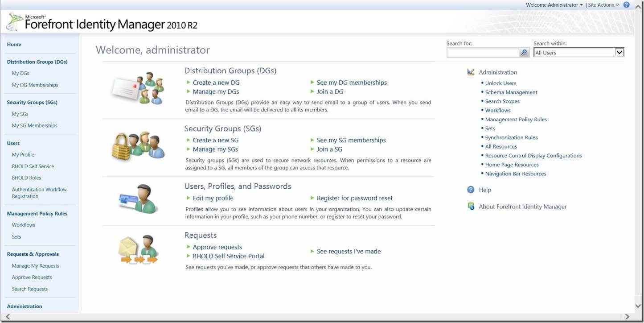Click the vertical scrollbar down arrow
The width and height of the screenshot is (644, 323).
click(x=639, y=306)
